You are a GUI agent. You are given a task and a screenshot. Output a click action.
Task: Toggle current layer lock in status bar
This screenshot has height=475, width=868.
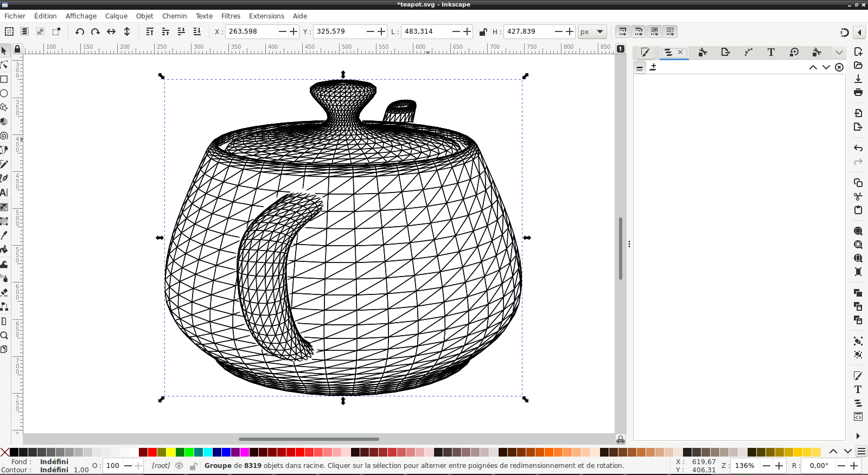(193, 466)
